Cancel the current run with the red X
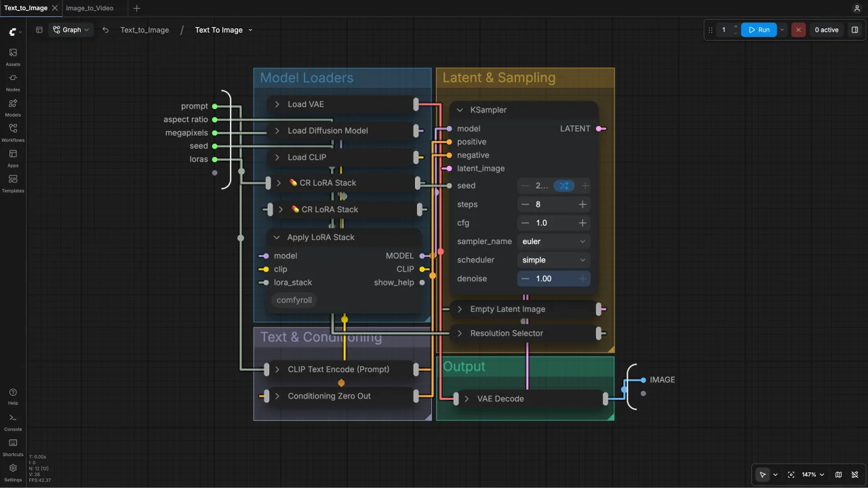The image size is (868, 488). [x=799, y=30]
